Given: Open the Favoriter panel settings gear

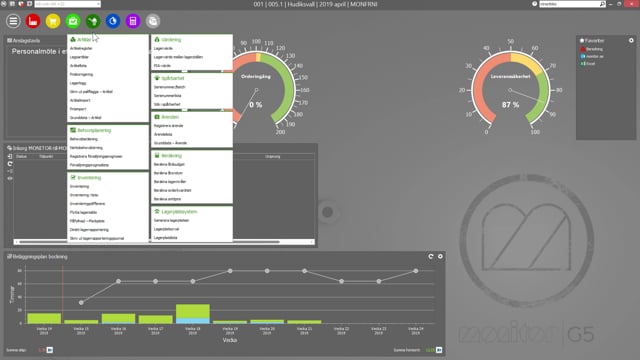Looking at the screenshot, I should click(631, 40).
